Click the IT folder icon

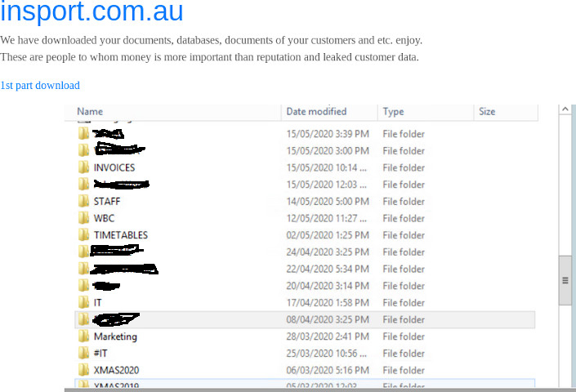83,303
